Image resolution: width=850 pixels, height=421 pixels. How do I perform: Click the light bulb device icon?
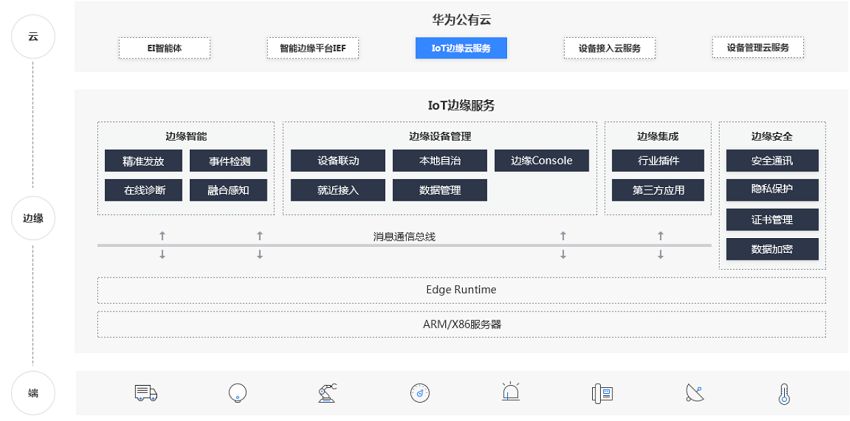237,393
